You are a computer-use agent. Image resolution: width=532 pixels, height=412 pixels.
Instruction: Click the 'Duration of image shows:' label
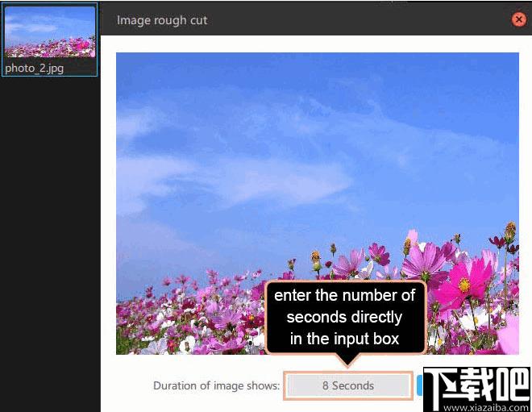click(216, 385)
